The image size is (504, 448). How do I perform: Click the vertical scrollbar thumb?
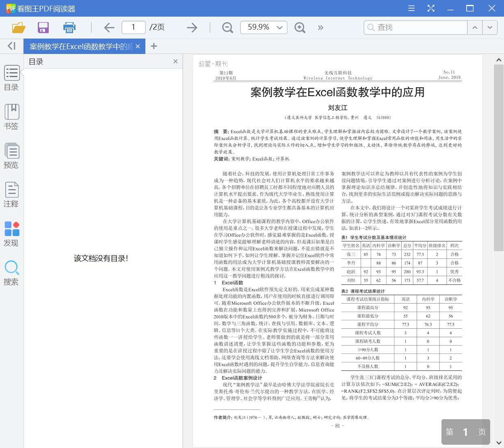(499, 157)
